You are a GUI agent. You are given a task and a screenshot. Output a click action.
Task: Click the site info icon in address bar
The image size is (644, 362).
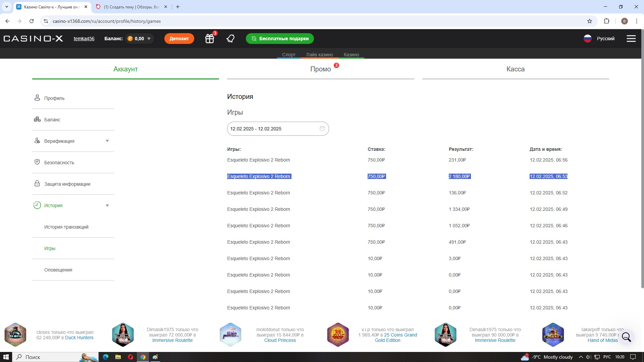[x=46, y=21]
